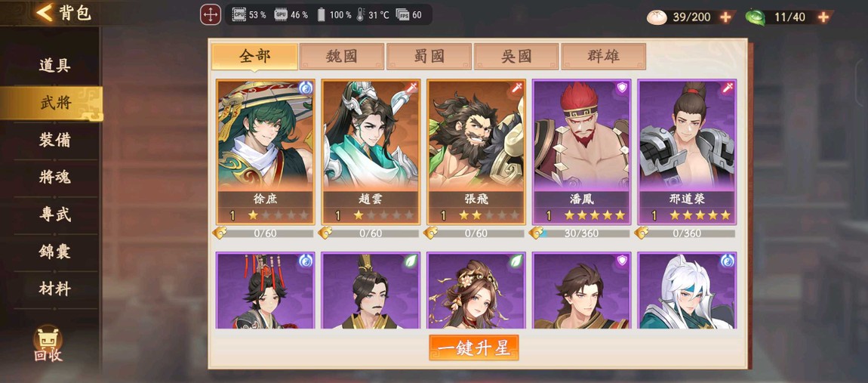Open the 裝備 equipment category
This screenshot has height=383, width=868.
click(x=55, y=140)
